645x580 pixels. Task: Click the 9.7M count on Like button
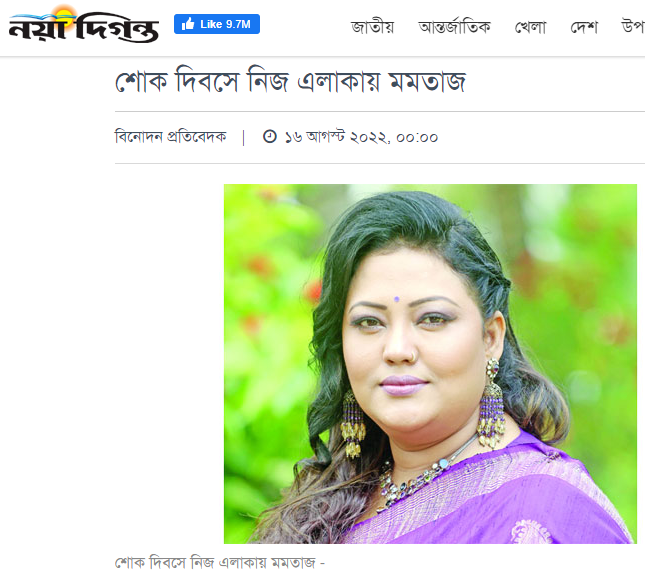tap(238, 24)
